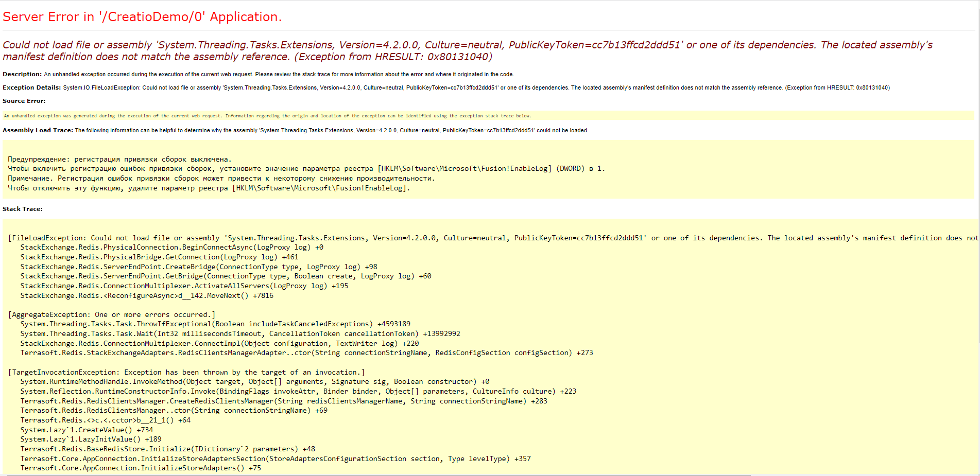Viewport: 980px width, 476px height.
Task: Click the '[FileLoadException: Could not load file' stack line
Action: click(x=493, y=238)
